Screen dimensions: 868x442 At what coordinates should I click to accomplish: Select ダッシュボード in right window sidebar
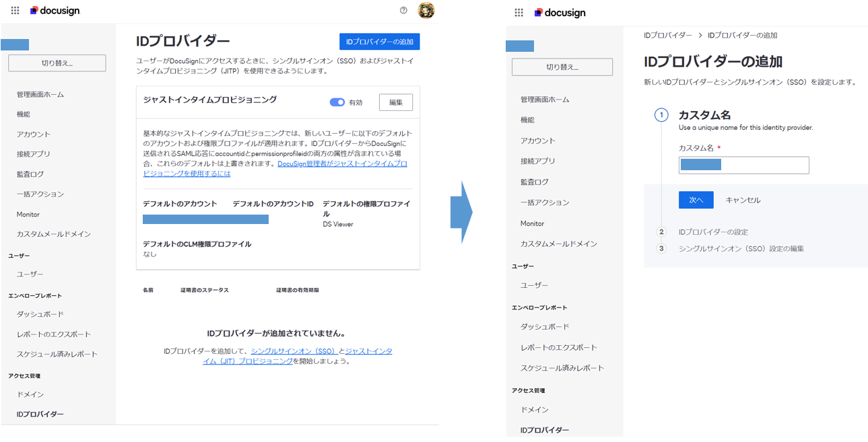pyautogui.click(x=545, y=326)
